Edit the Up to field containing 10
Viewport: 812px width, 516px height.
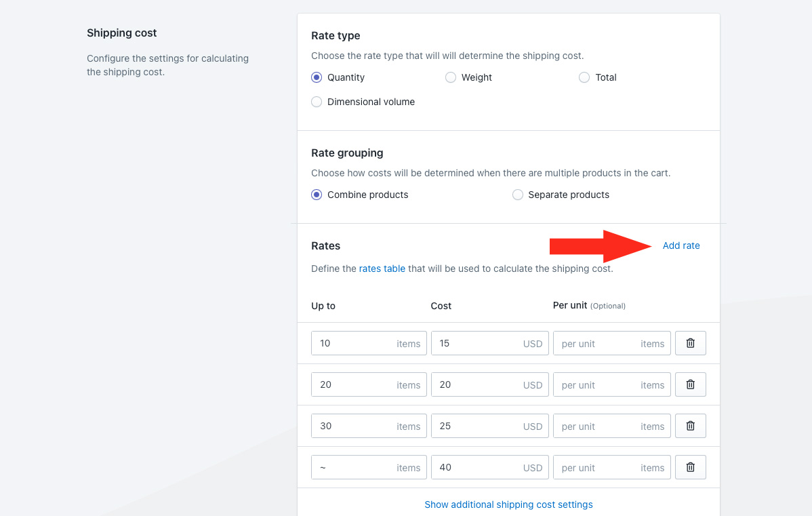click(x=352, y=343)
